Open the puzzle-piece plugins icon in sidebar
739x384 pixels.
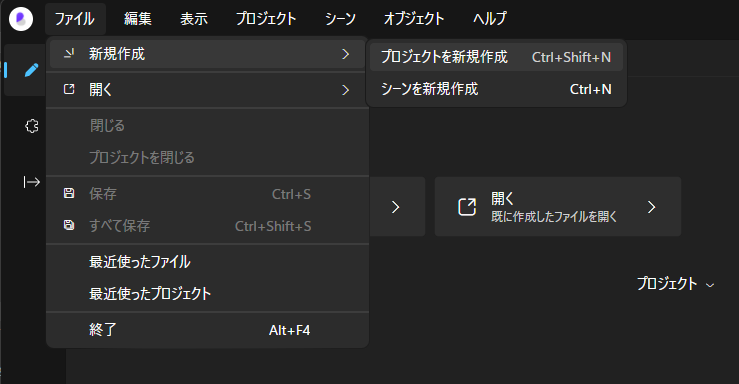32,126
